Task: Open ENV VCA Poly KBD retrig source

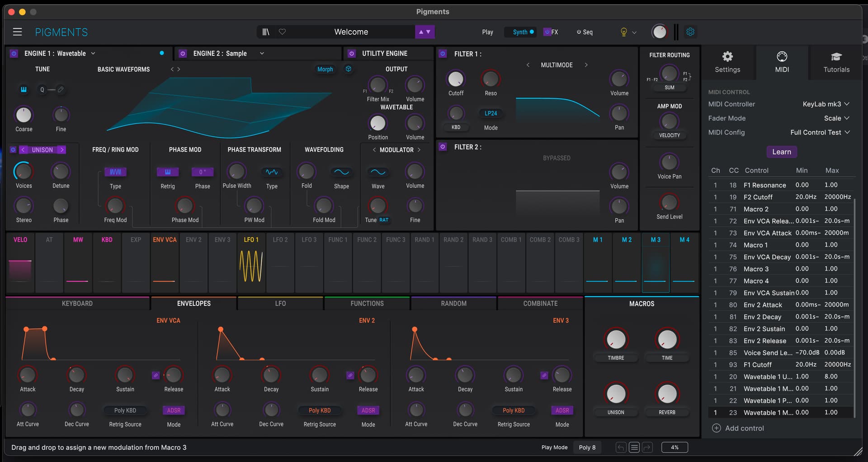Action: pyautogui.click(x=125, y=411)
